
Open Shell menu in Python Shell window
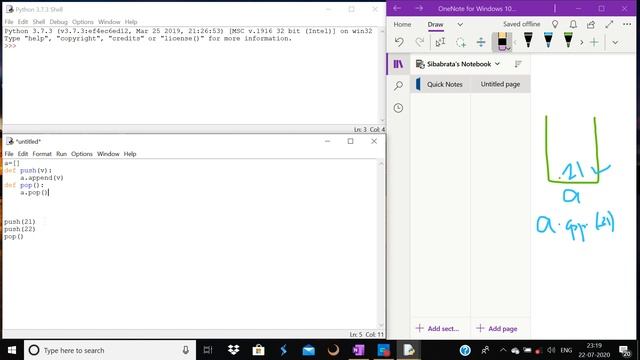39,22
